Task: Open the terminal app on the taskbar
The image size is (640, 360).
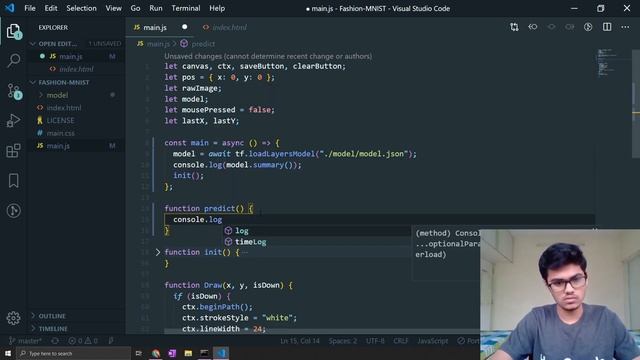Action: (x=204, y=353)
